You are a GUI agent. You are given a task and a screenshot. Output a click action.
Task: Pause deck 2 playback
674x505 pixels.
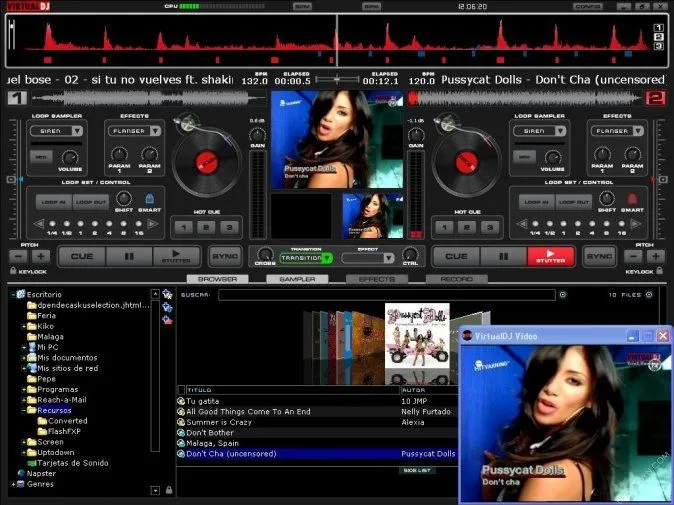pyautogui.click(x=504, y=257)
